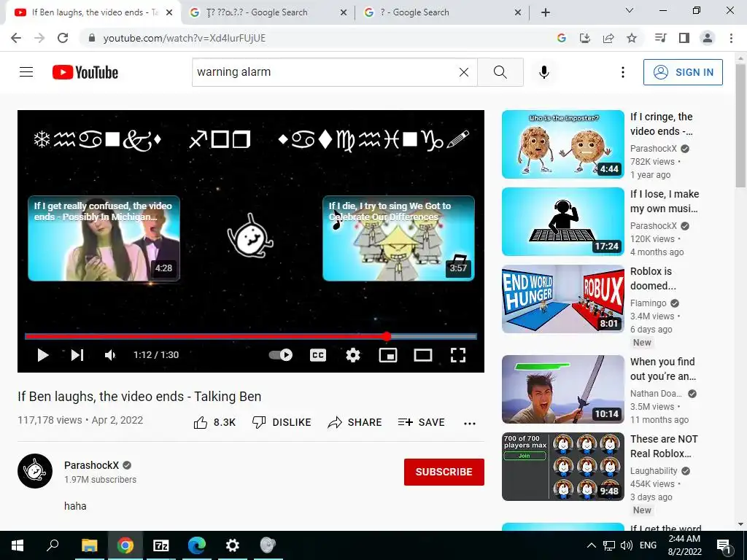Click the Google icon in address bar

[562, 38]
